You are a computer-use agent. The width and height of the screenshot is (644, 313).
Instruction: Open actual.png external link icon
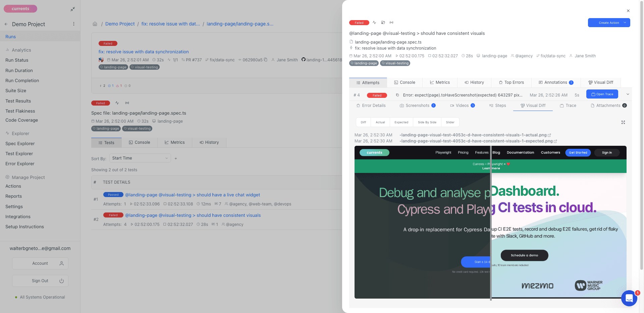click(549, 135)
